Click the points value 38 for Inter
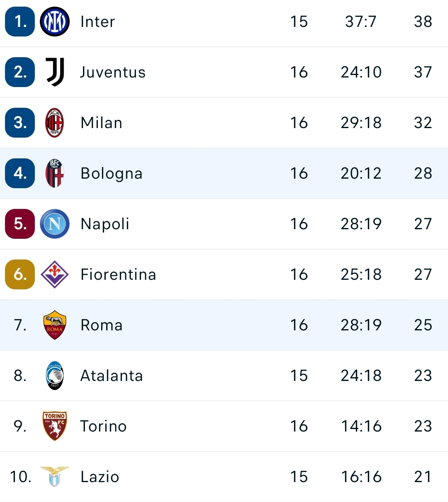The height and width of the screenshot is (502, 448). [x=423, y=22]
